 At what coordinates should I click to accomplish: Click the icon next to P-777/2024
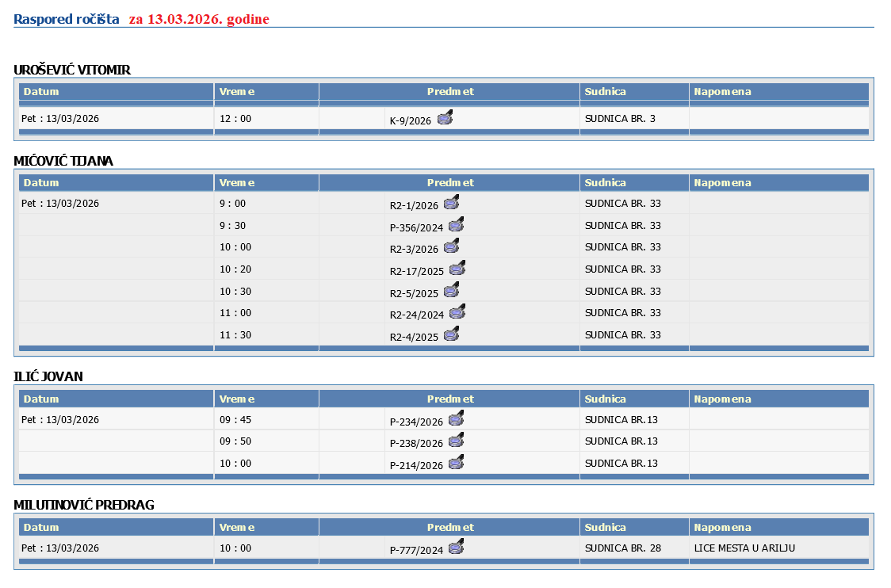pyautogui.click(x=456, y=548)
